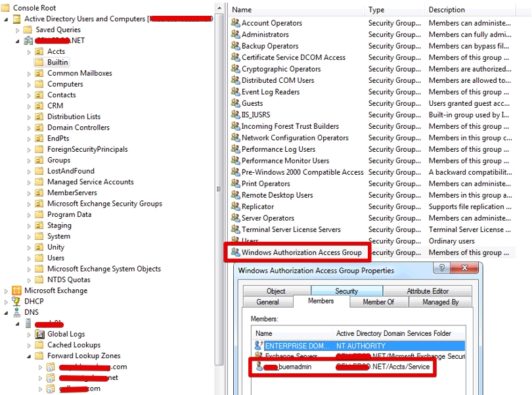Click the DNS node icon
This screenshot has width=532, height=395.
click(17, 312)
